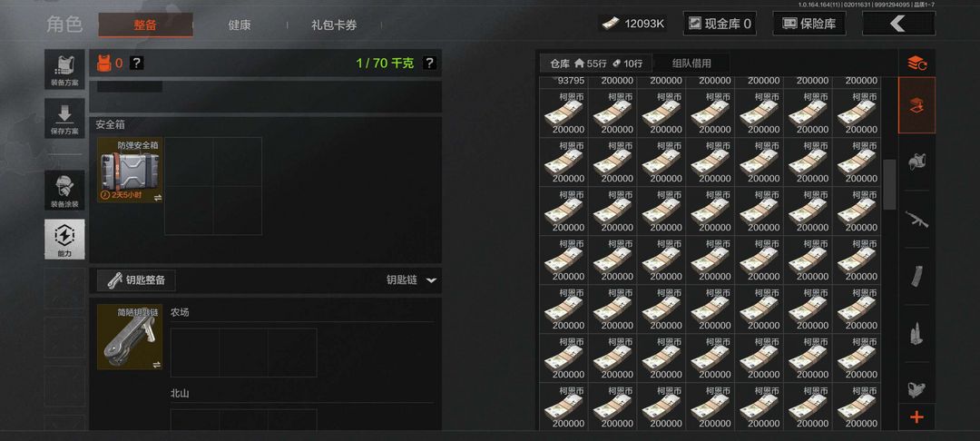
Task: Filter warehouse by rifle weapon icon
Action: pos(916,220)
